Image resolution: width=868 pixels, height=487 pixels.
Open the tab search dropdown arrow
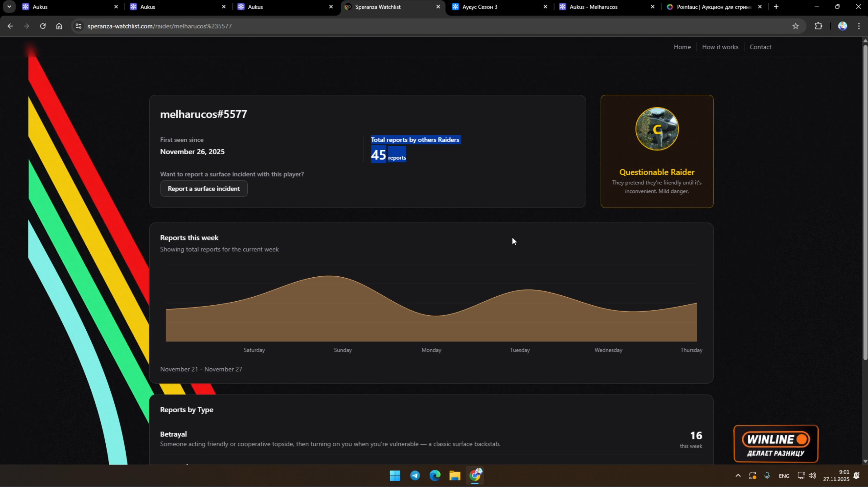(x=9, y=6)
